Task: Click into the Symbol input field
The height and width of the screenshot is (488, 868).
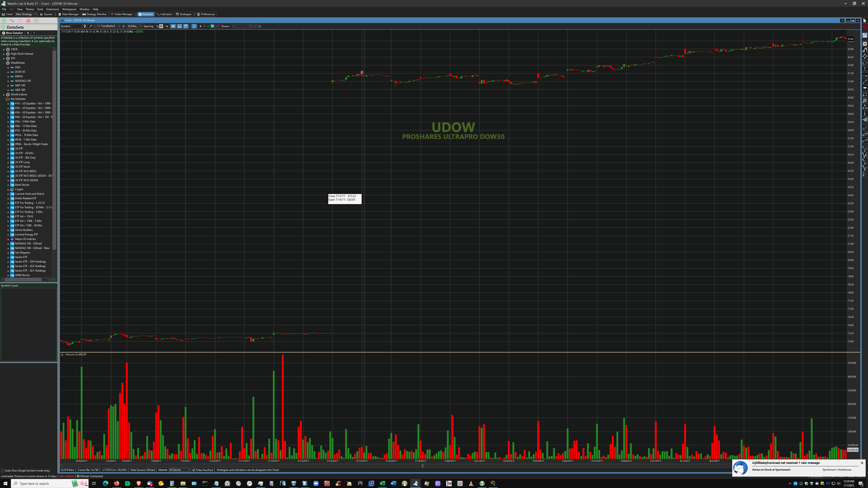Action: (76, 26)
